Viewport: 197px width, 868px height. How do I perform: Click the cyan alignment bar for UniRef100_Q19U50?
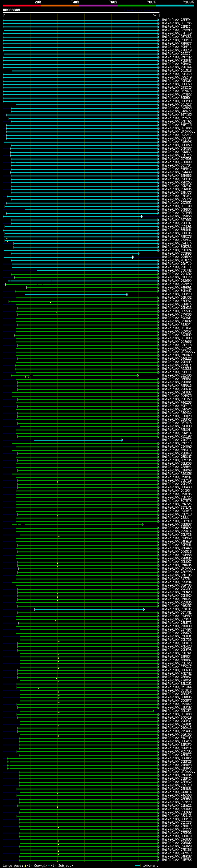(73, 217)
